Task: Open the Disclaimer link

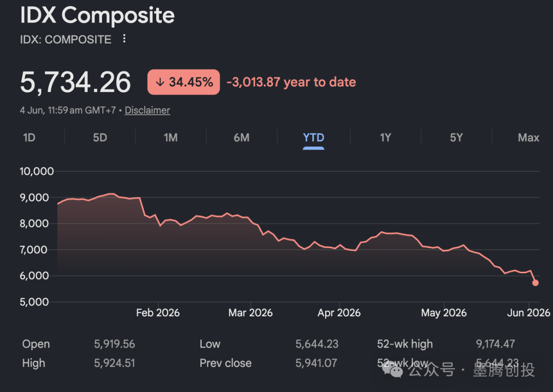Action: [x=147, y=111]
